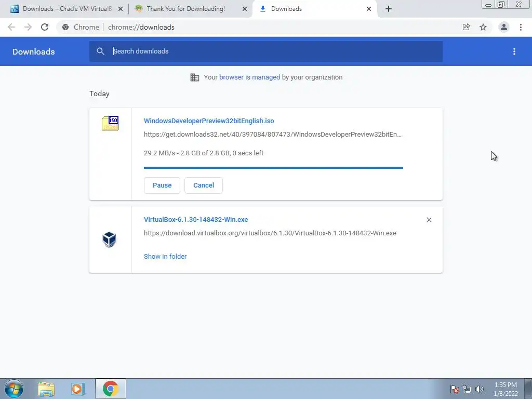Image resolution: width=532 pixels, height=399 pixels.
Task: Open the Windows Start menu
Action: coord(14,389)
